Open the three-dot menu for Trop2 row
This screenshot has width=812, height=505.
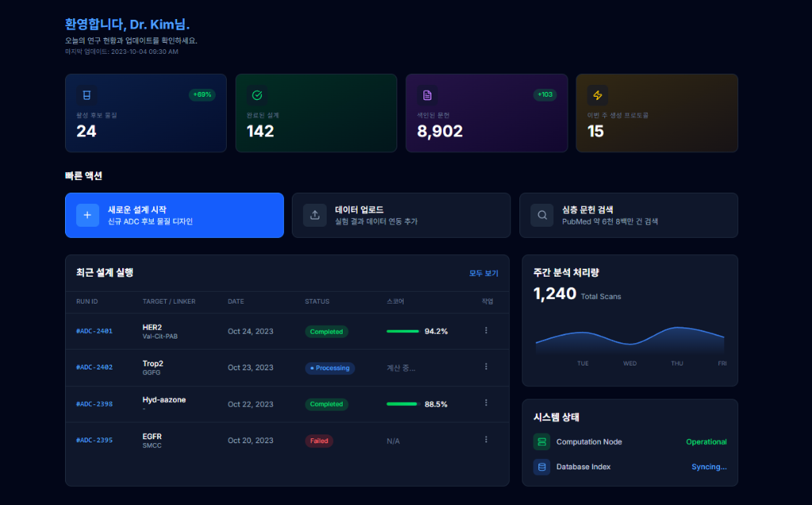pos(486,367)
